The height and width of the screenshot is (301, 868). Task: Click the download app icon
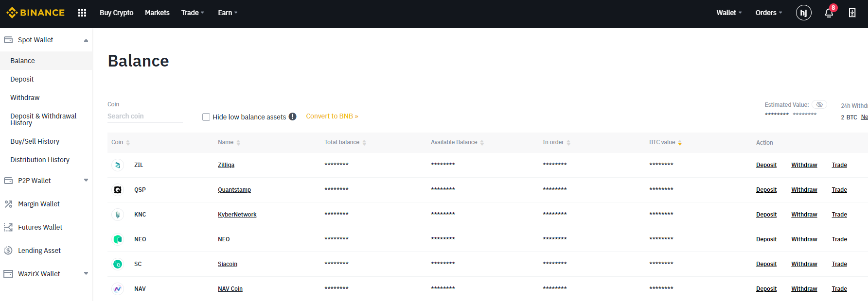[x=852, y=13]
